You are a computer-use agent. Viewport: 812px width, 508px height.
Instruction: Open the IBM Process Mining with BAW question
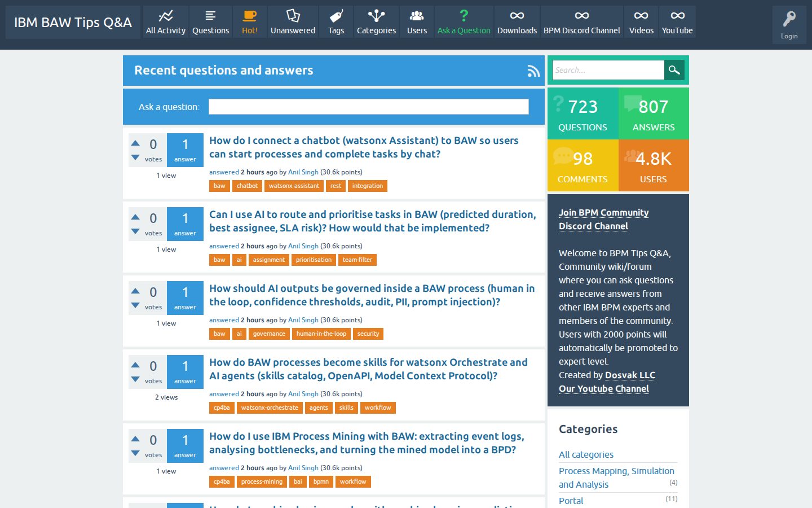[367, 443]
